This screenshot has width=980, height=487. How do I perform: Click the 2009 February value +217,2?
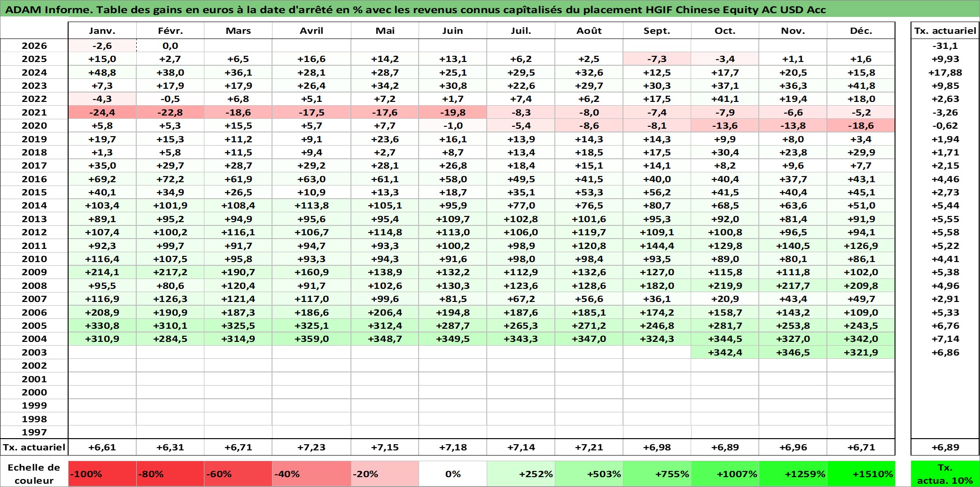[x=170, y=272]
